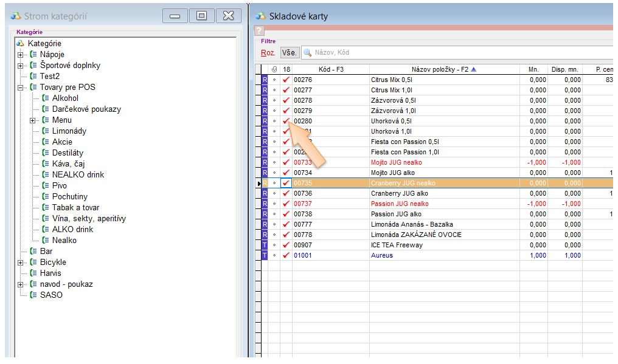This screenshot has height=364, width=618.
Task: Toggle the checkmark on Cranberry JUG nealko row
Action: (x=286, y=183)
